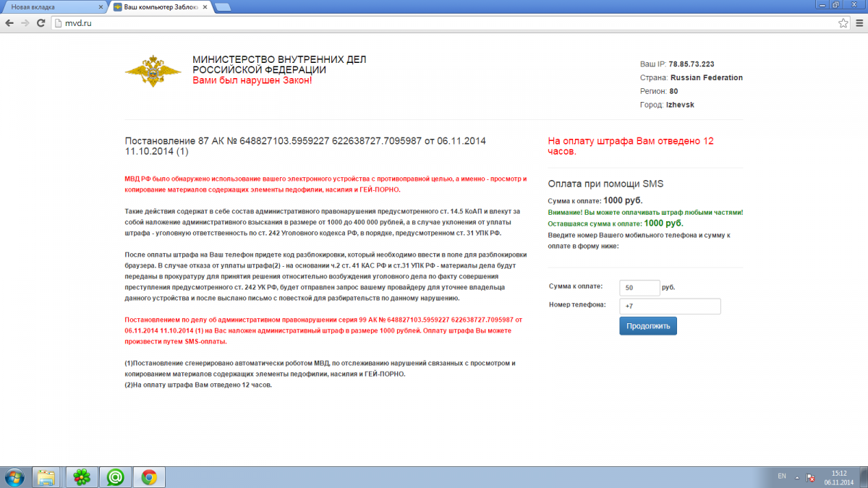
Task: Open the Chrome menu hamburger icon
Action: pyautogui.click(x=858, y=23)
